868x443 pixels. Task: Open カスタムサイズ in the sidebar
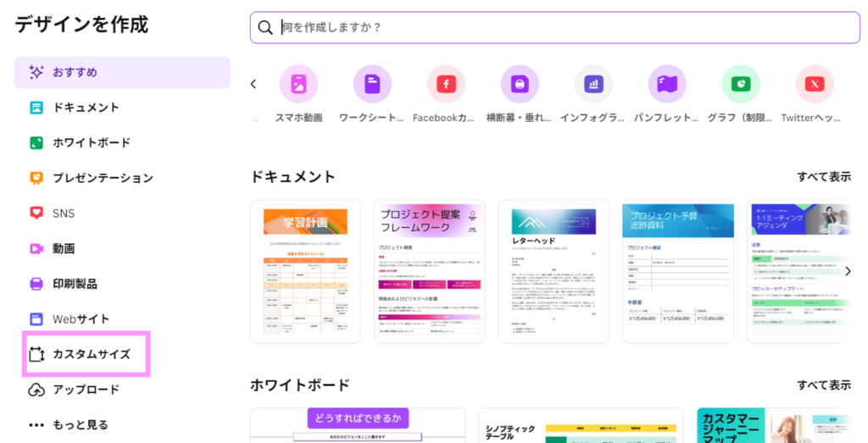coord(92,354)
